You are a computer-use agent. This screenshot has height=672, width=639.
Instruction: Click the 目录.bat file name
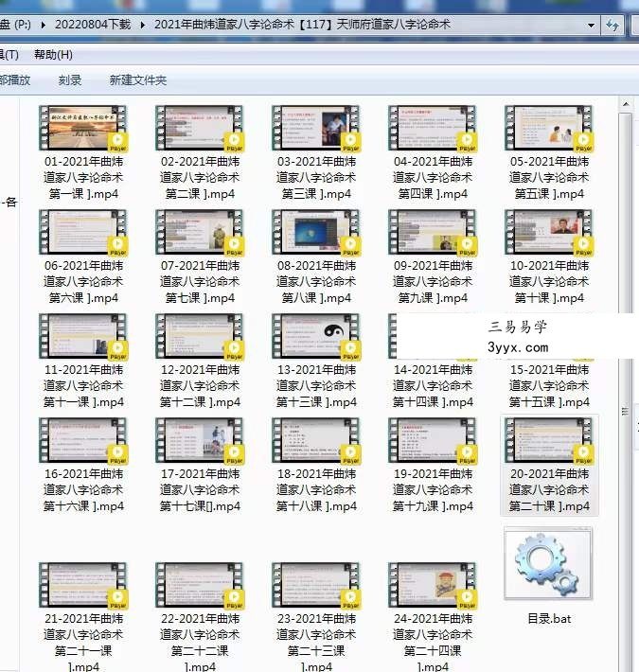tap(549, 618)
